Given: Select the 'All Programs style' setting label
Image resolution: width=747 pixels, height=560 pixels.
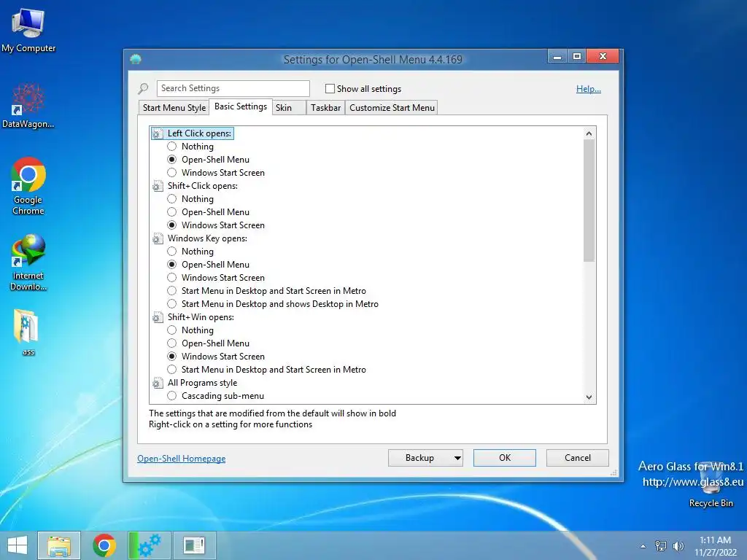Looking at the screenshot, I should [x=202, y=383].
